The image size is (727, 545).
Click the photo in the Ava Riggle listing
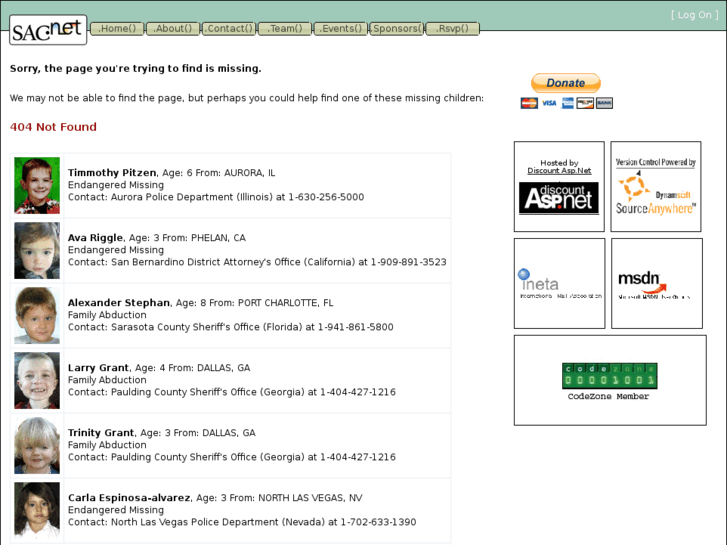tap(37, 251)
